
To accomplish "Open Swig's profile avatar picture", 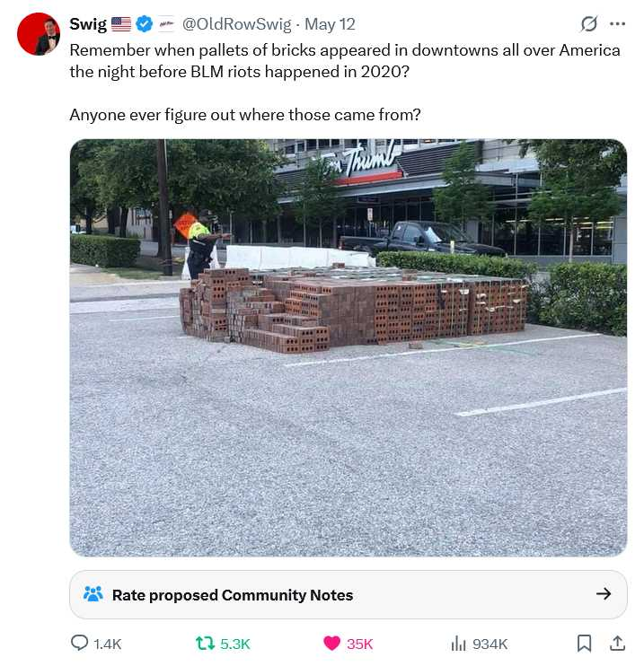I will (x=39, y=34).
